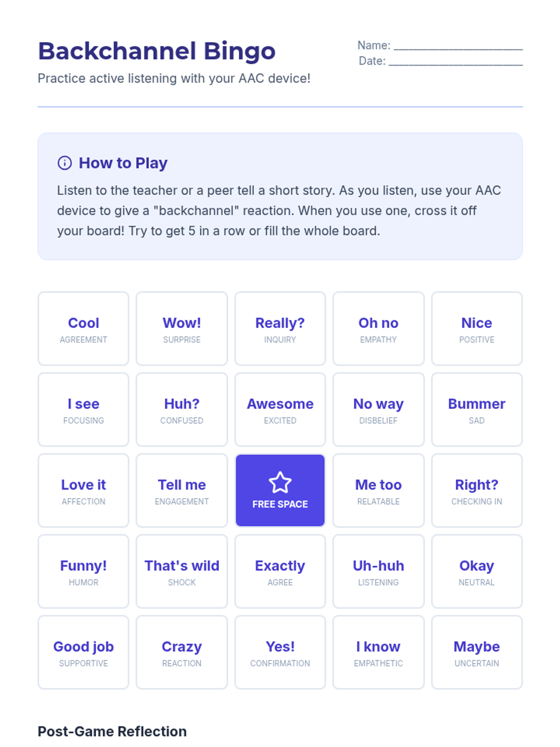Click the star icon in Free Space

280,482
